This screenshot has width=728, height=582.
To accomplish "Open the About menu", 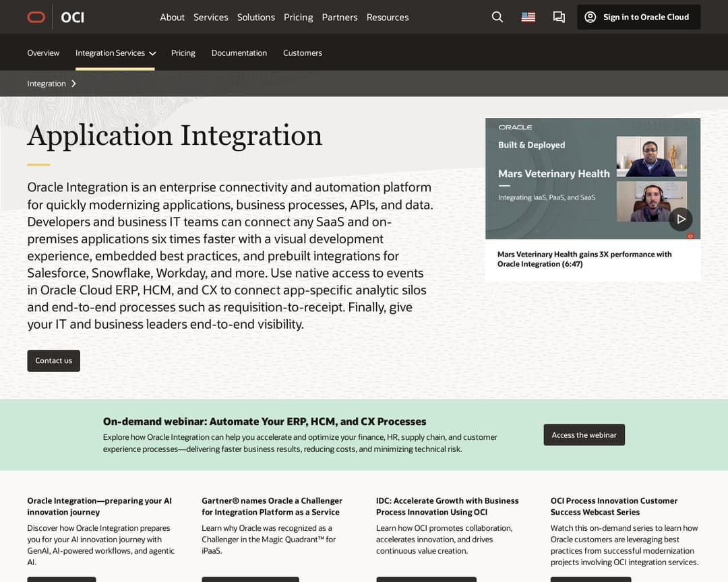I will tap(172, 17).
